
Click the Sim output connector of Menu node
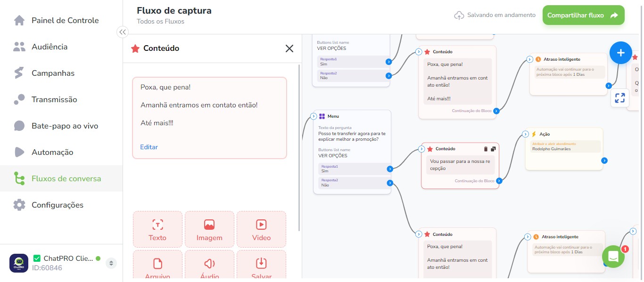point(390,169)
